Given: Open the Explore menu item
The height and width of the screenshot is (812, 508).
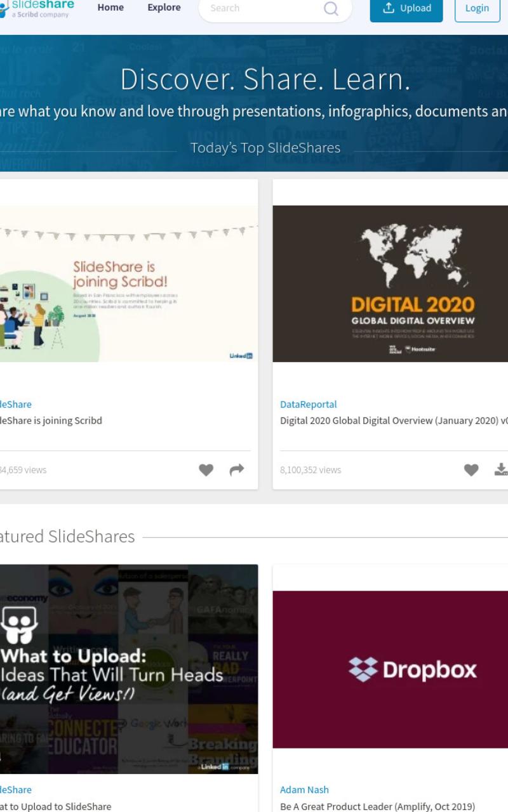Looking at the screenshot, I should (164, 8).
